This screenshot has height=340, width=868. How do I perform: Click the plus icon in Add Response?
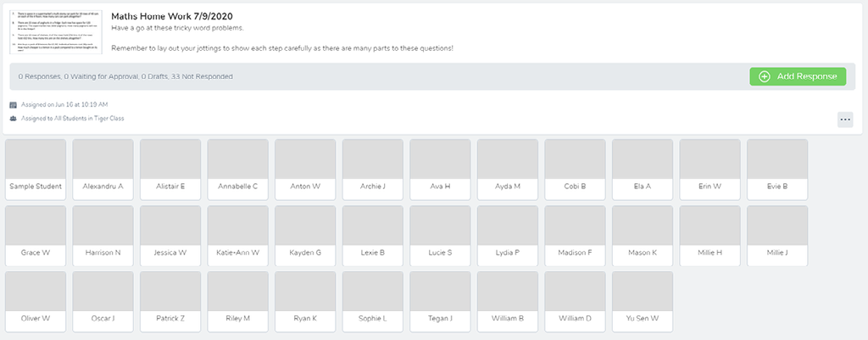pyautogui.click(x=764, y=76)
